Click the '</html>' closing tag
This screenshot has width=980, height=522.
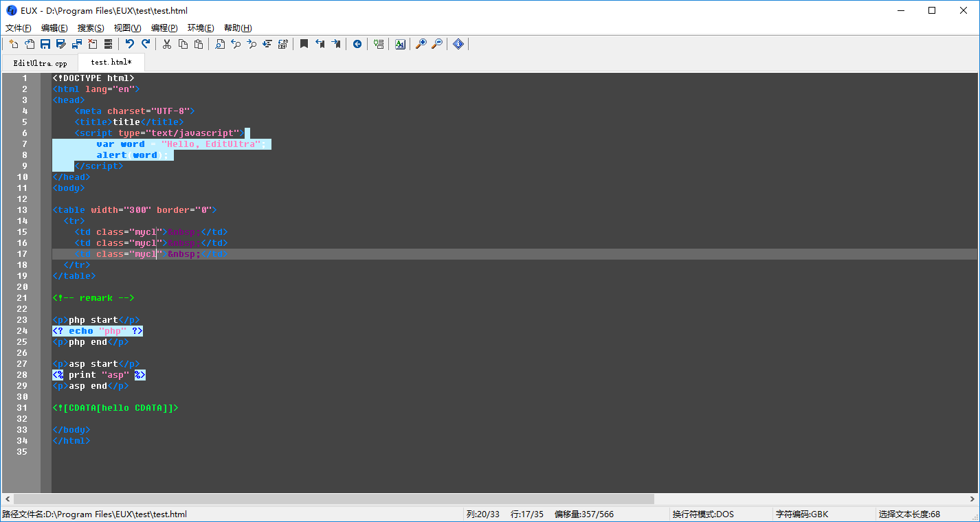[71, 441]
